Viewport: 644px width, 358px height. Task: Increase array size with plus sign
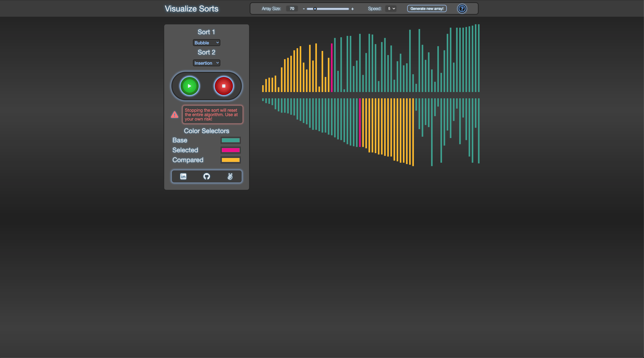(353, 9)
